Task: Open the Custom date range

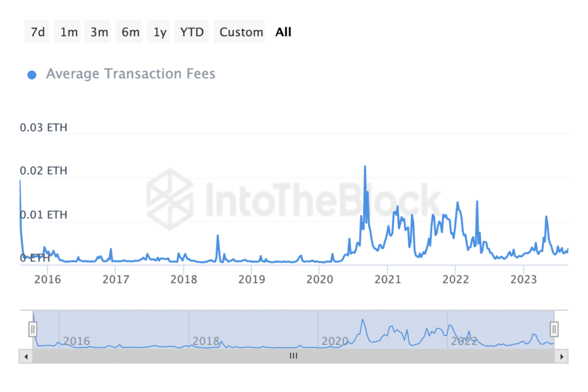Action: tap(241, 32)
